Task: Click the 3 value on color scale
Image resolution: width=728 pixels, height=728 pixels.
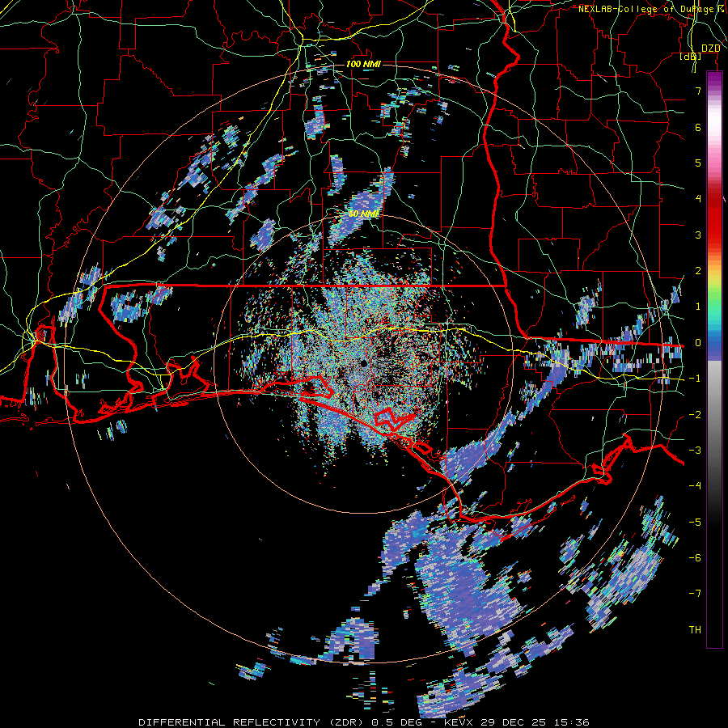Action: 698,235
